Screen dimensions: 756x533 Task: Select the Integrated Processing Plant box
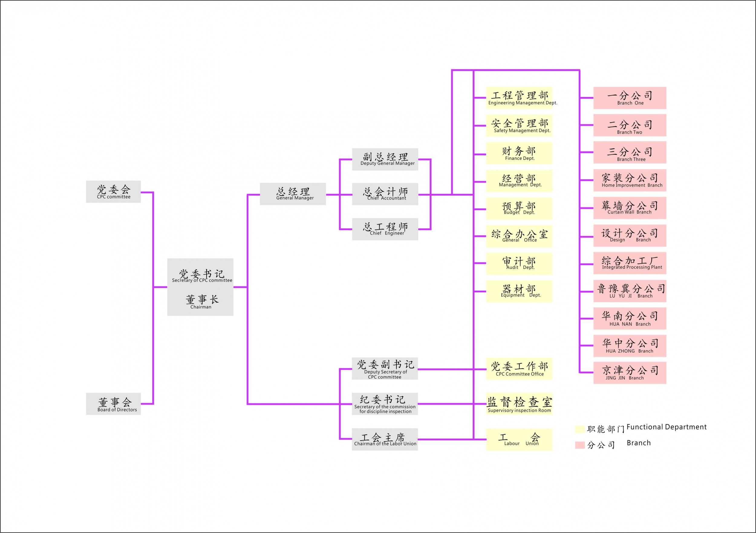pyautogui.click(x=630, y=263)
